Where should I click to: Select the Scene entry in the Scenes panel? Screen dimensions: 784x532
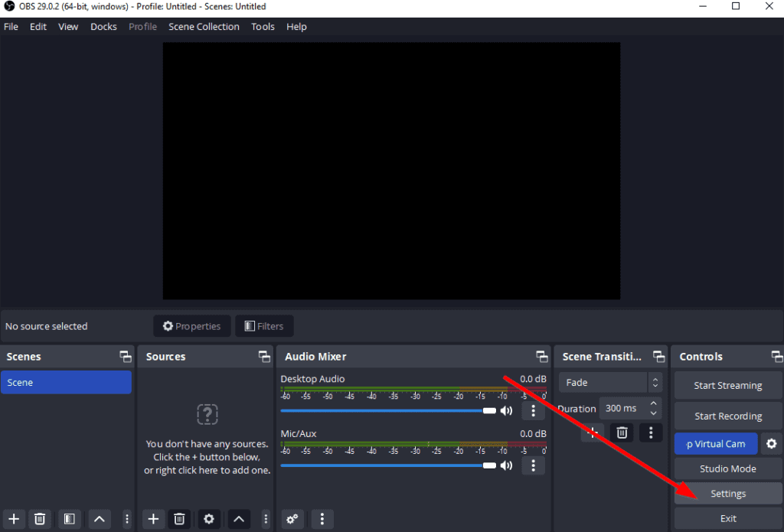click(67, 382)
